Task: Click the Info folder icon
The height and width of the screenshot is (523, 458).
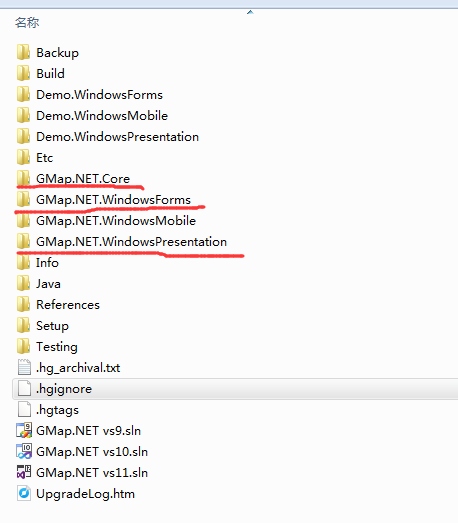Action: [23, 263]
